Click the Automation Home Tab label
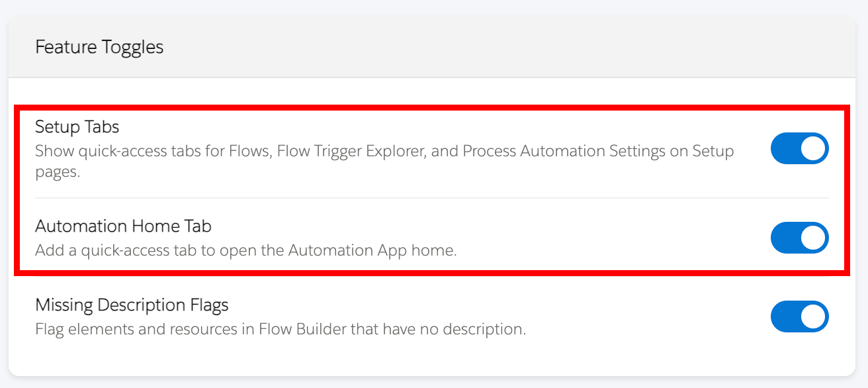Image resolution: width=868 pixels, height=388 pixels. click(x=122, y=226)
